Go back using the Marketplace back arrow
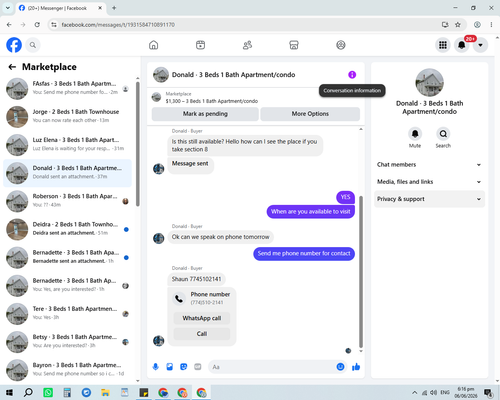The image size is (500, 400). (12, 67)
